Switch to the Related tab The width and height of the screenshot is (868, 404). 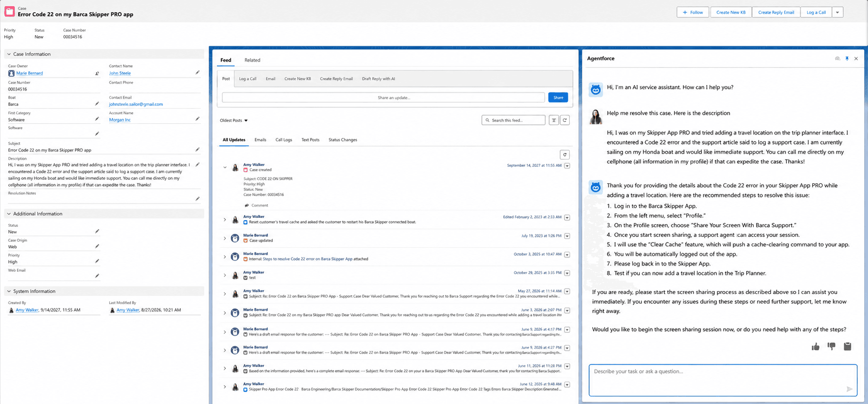coord(252,60)
